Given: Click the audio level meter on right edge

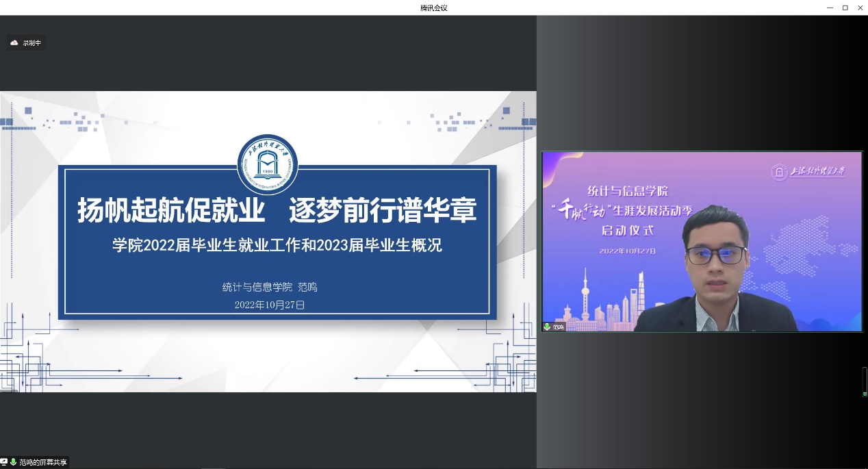Looking at the screenshot, I should coord(865,381).
